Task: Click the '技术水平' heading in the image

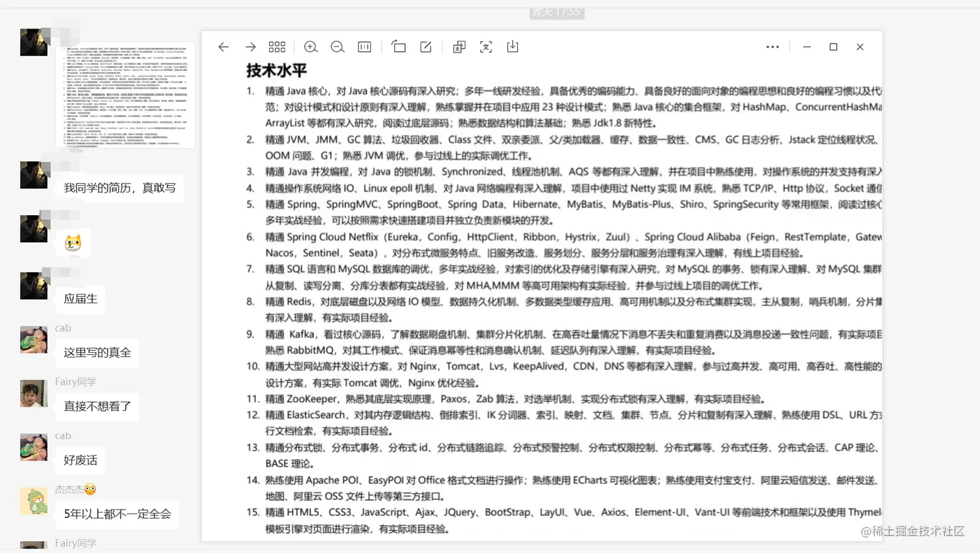Action: (276, 71)
